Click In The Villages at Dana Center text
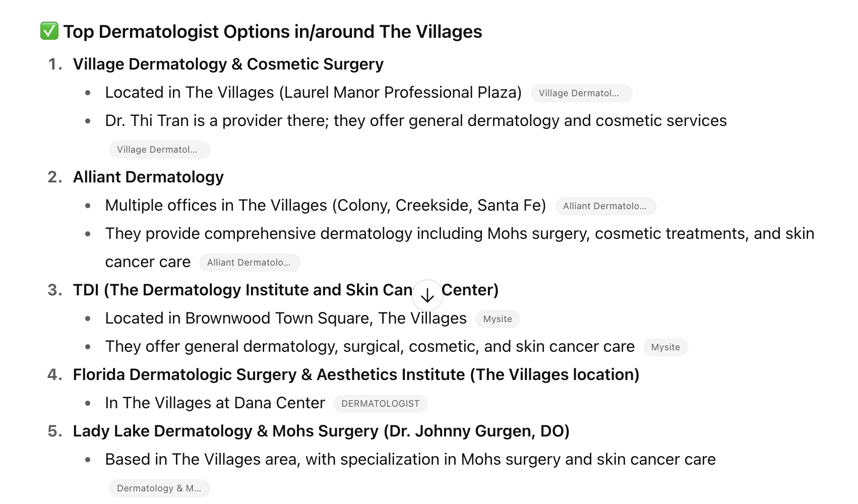Viewport: 858px width, 504px height. tap(215, 403)
